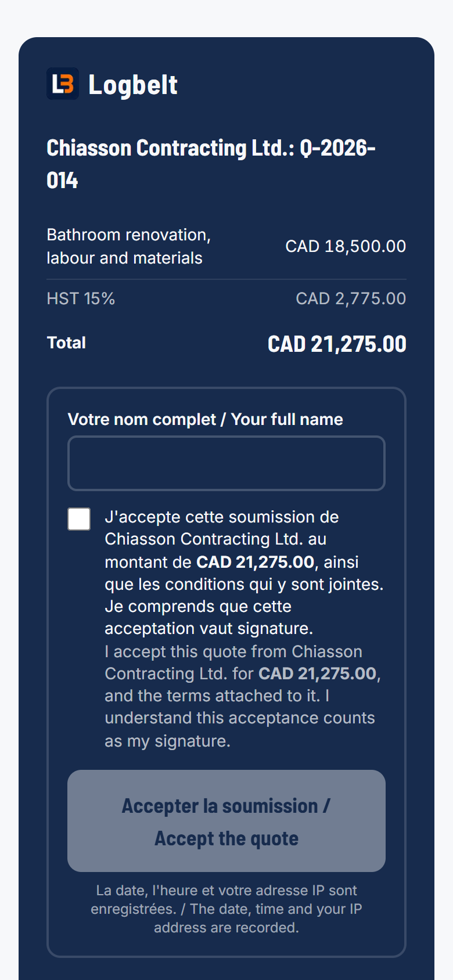Click the phrase as my signature

[x=167, y=741]
